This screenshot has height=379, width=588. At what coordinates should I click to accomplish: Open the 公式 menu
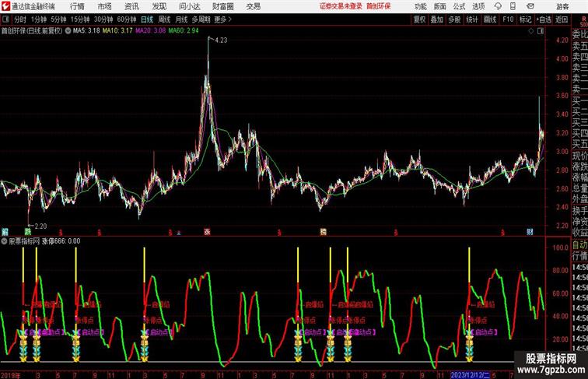pyautogui.click(x=459, y=6)
